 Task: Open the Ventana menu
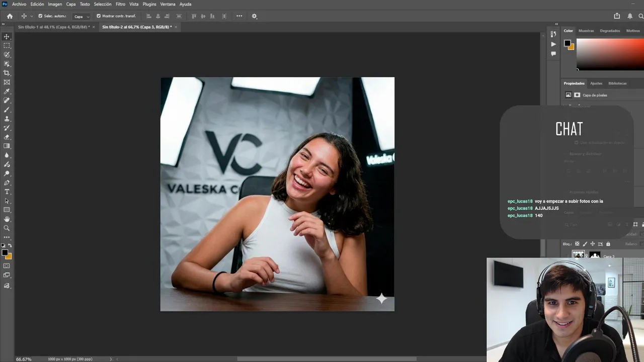[x=168, y=4]
